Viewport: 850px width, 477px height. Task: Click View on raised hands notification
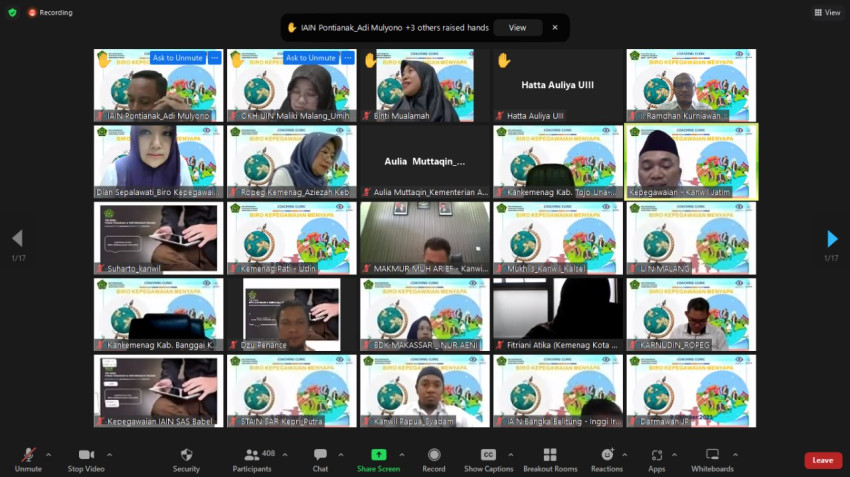tap(517, 28)
